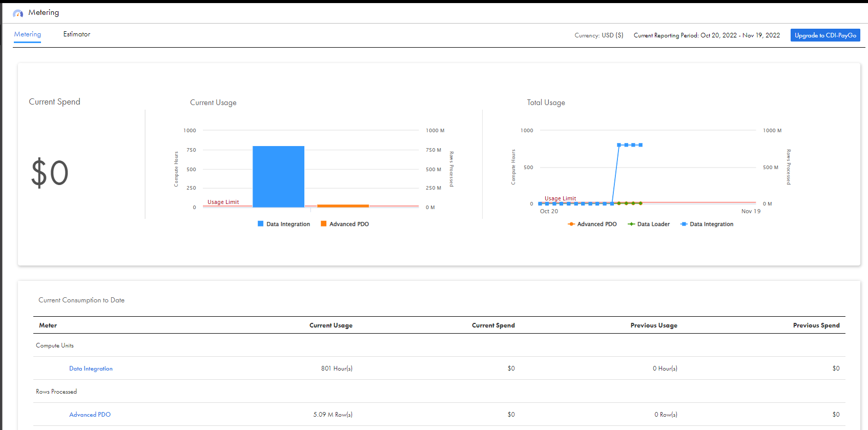The height and width of the screenshot is (430, 868).
Task: Click the Compute Units group row
Action: tap(439, 345)
